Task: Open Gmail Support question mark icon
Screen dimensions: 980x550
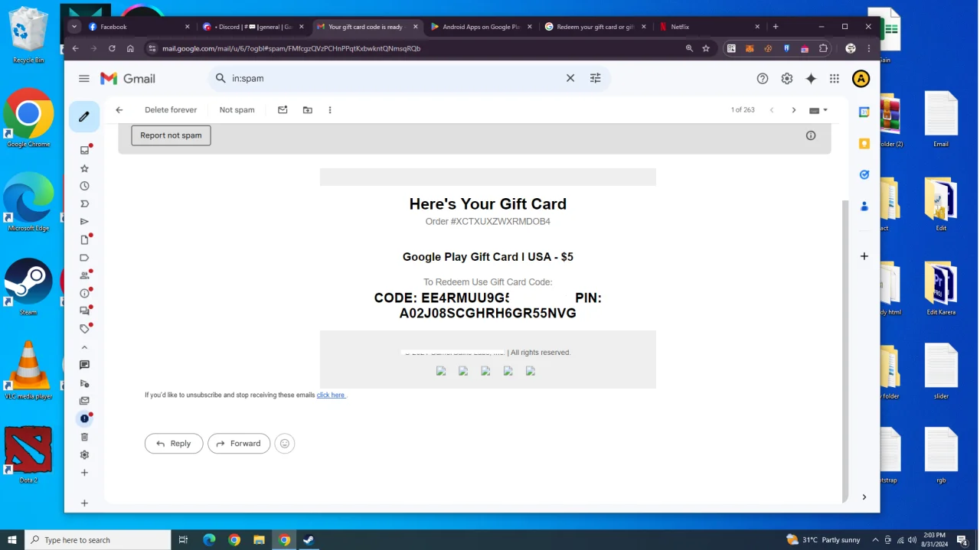Action: 763,78
